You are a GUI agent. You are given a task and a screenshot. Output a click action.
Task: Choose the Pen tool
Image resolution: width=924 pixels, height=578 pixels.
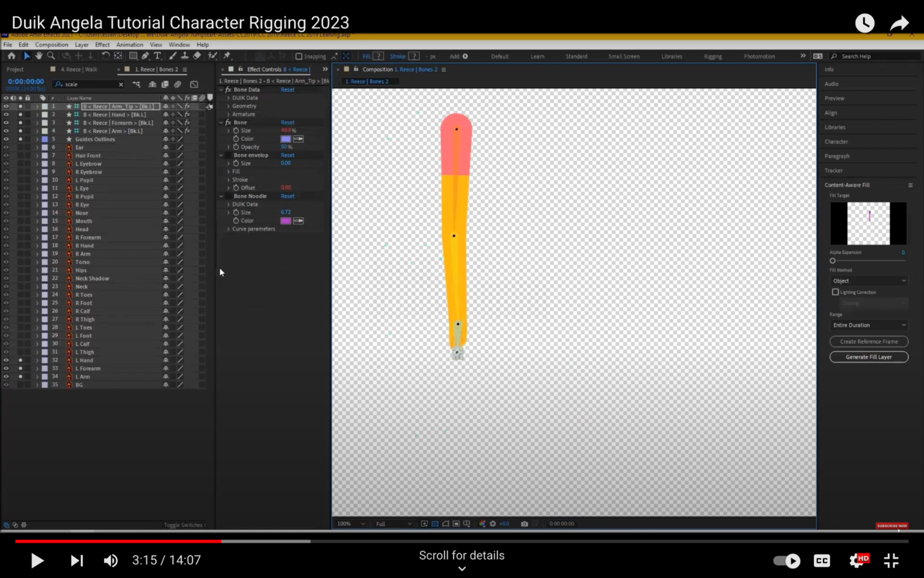[145, 55]
